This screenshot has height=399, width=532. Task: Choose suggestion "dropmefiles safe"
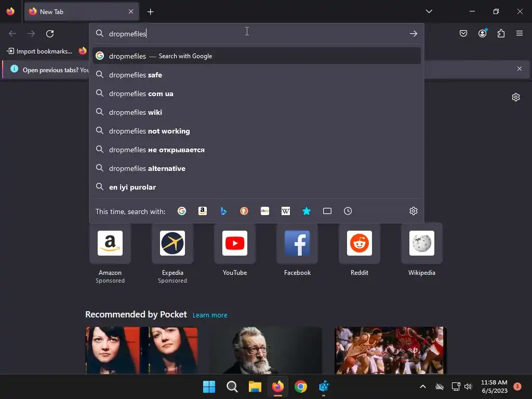click(257, 75)
